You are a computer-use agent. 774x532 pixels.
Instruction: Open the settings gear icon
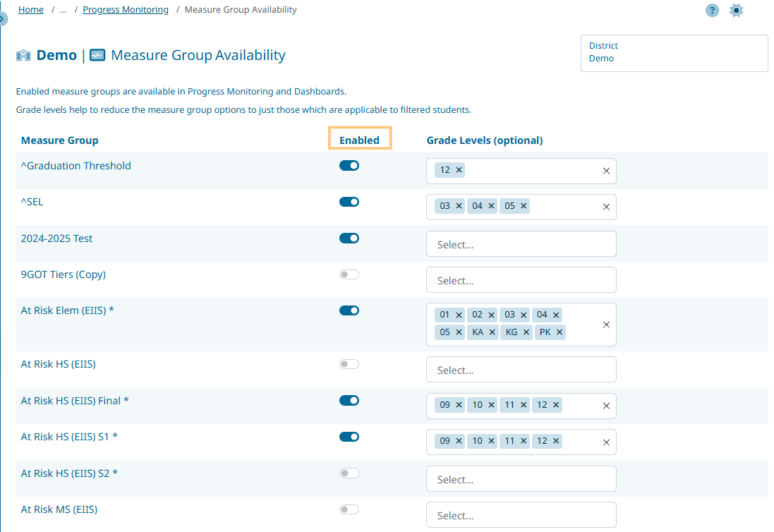pyautogui.click(x=736, y=11)
